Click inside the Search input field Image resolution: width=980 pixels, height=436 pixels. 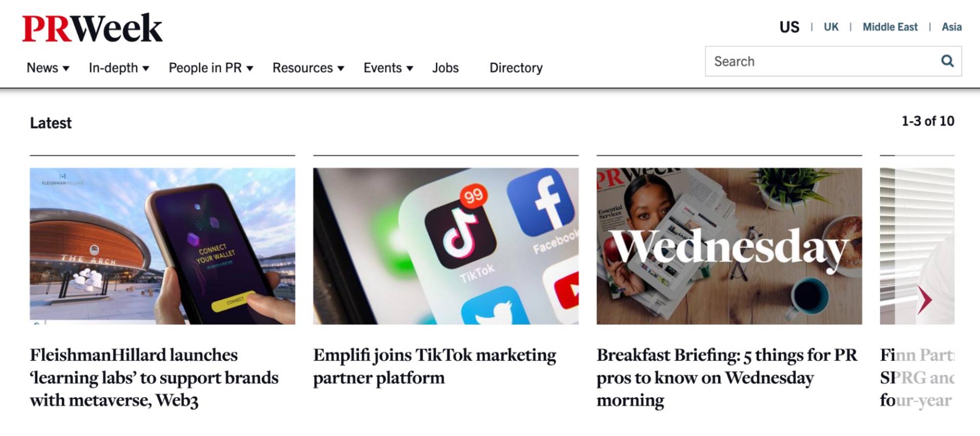tap(817, 61)
